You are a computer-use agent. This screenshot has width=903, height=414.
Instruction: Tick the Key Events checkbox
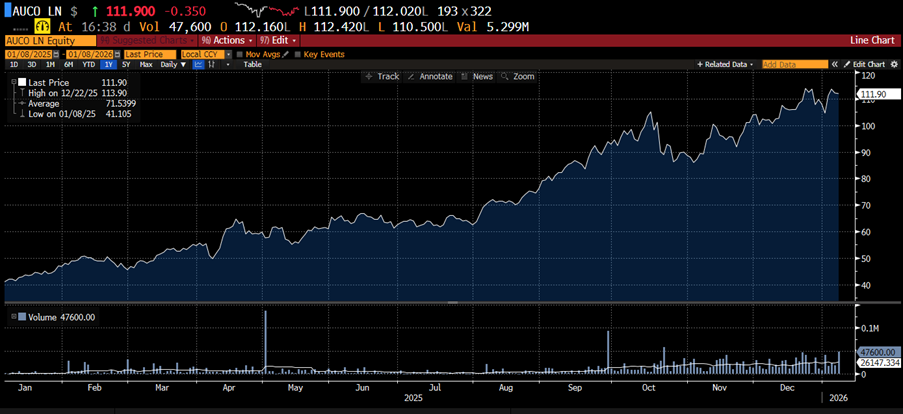click(x=297, y=53)
